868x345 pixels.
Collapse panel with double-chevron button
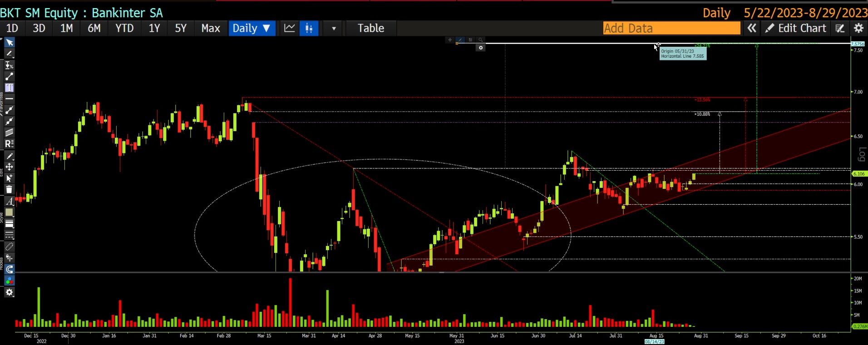(752, 28)
